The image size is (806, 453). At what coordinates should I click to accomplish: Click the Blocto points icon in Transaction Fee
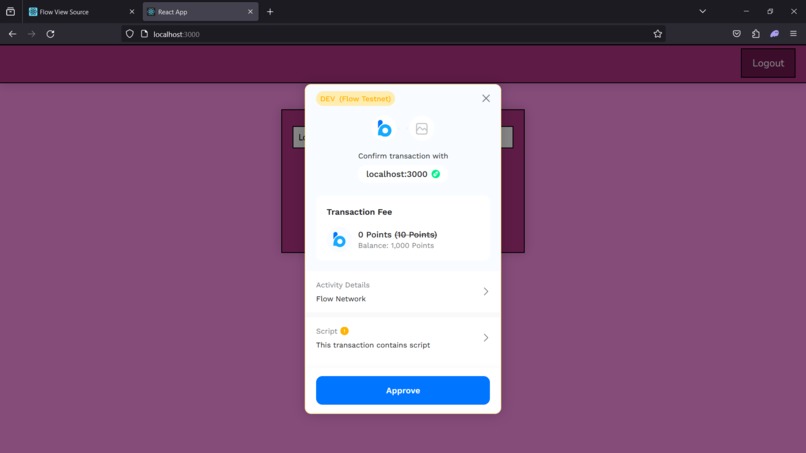[x=339, y=240]
